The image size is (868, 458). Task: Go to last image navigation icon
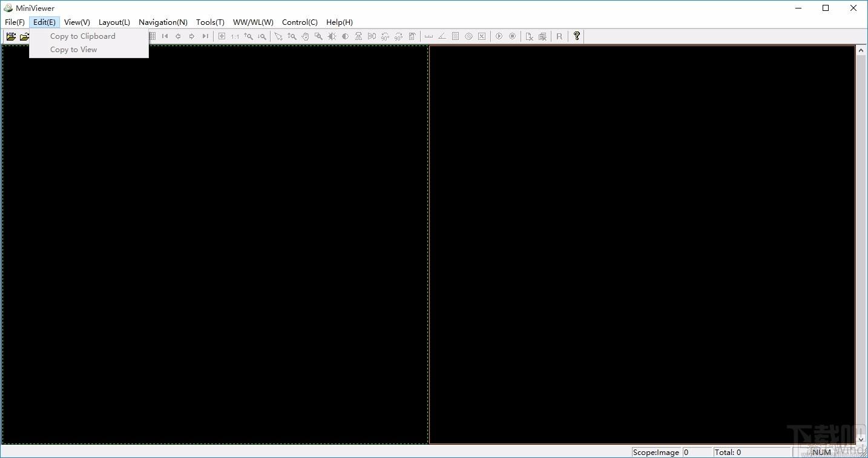(x=205, y=36)
